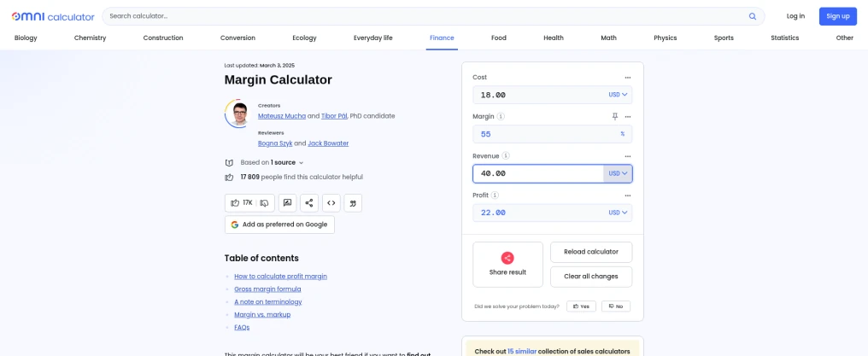The width and height of the screenshot is (868, 356).
Task: Click the Revenue info icon
Action: [506, 156]
